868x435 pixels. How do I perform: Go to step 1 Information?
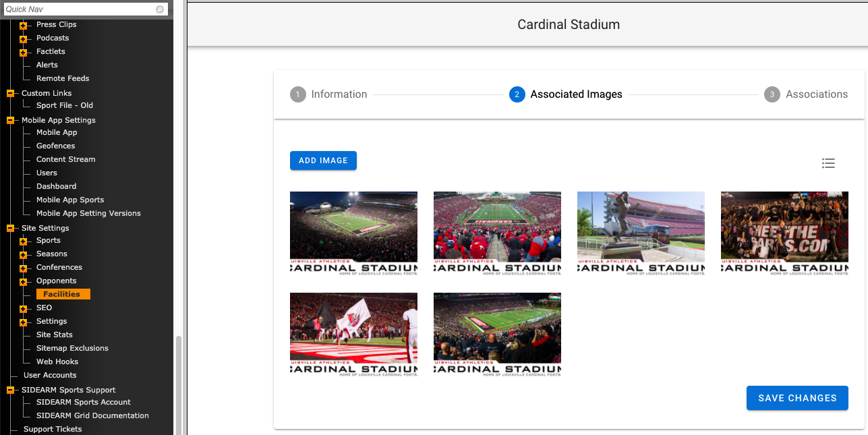pyautogui.click(x=328, y=94)
